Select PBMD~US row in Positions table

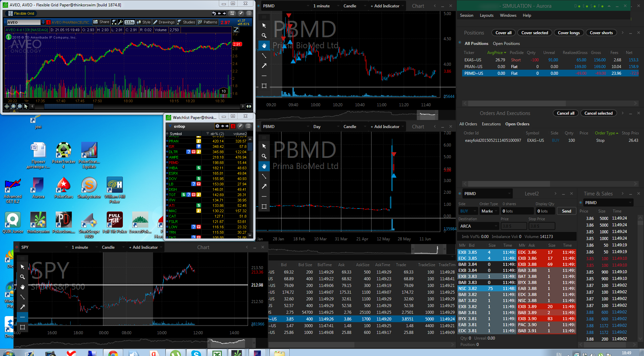pos(550,73)
